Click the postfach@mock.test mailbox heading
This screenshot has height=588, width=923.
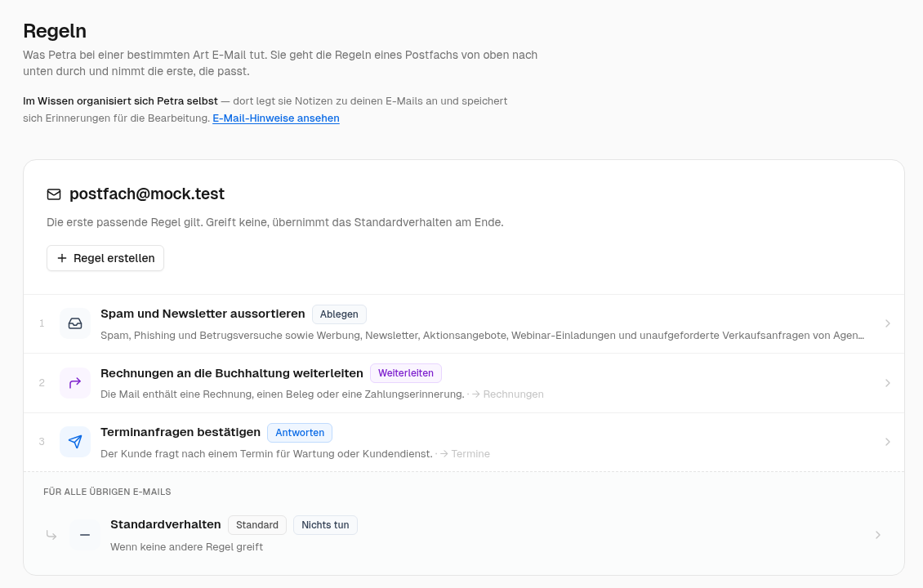(x=147, y=194)
